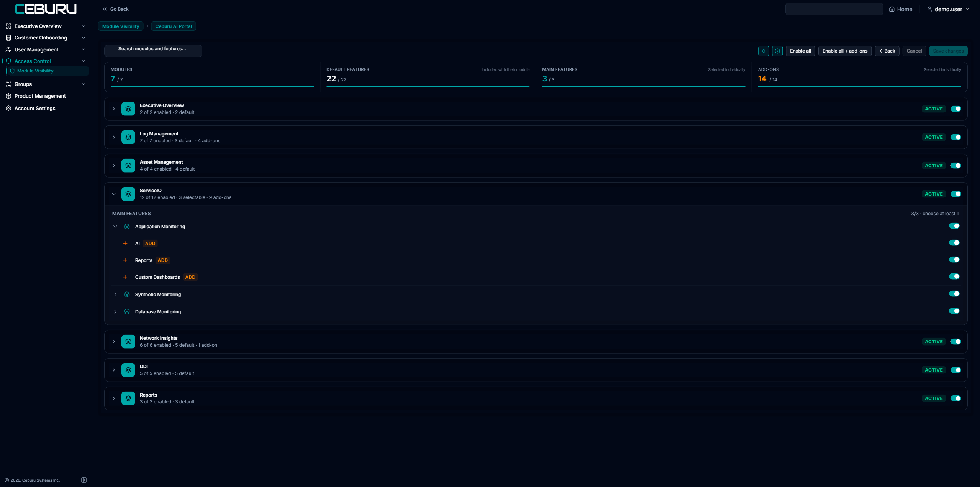The image size is (980, 487).
Task: Expand the Network Insights module row
Action: [x=114, y=342]
